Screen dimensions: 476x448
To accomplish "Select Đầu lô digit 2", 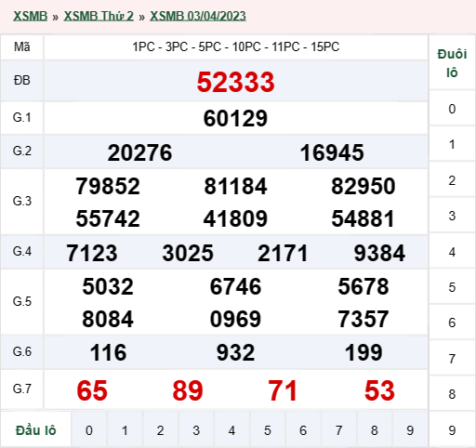I will click(161, 430).
